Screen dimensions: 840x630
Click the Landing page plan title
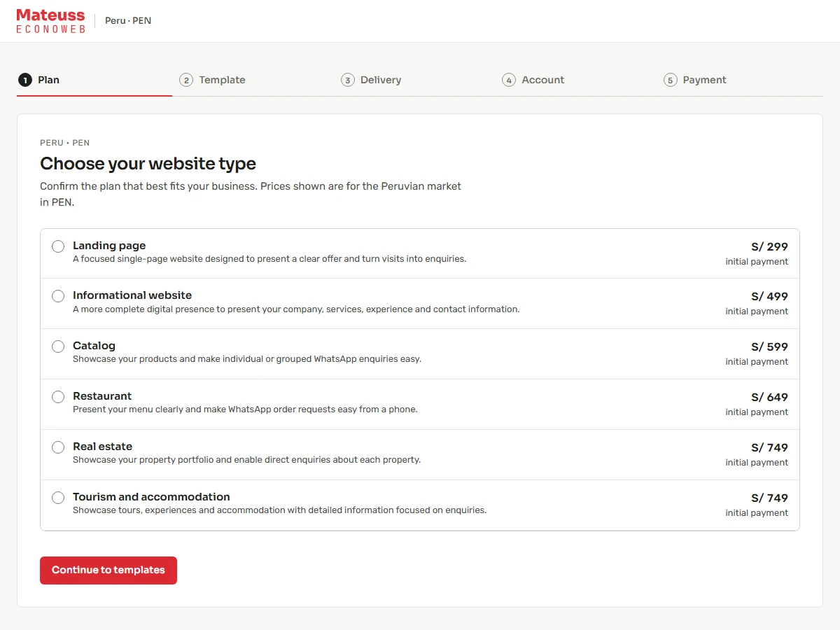pos(109,246)
